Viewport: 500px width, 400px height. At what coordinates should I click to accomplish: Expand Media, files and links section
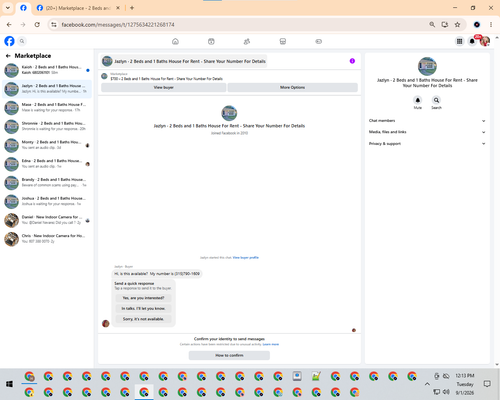click(x=427, y=132)
